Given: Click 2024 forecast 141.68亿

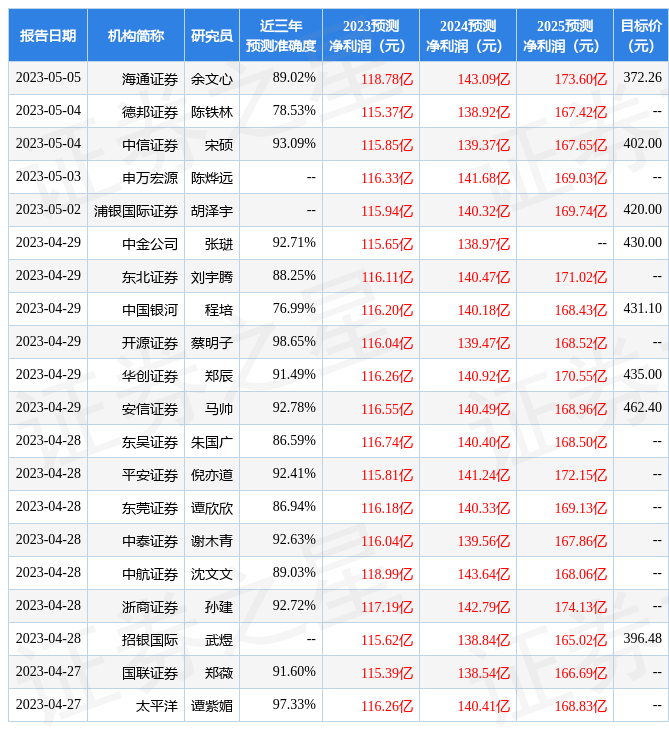Looking at the screenshot, I should [484, 178].
